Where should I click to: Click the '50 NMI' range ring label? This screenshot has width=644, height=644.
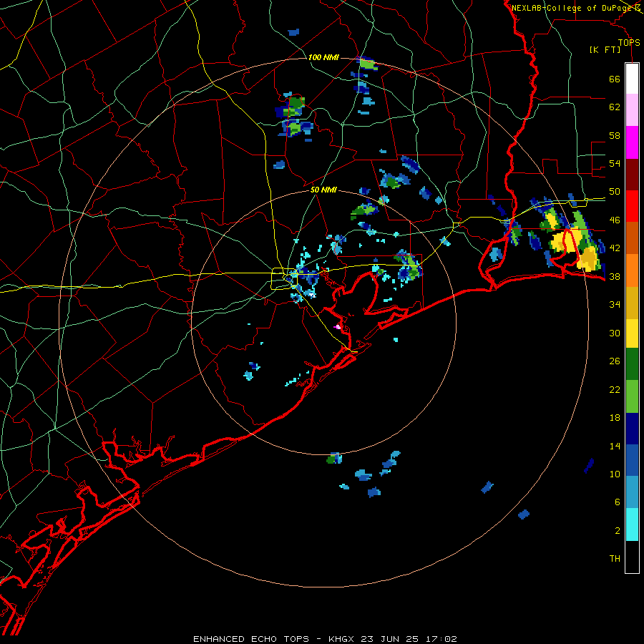323,190
